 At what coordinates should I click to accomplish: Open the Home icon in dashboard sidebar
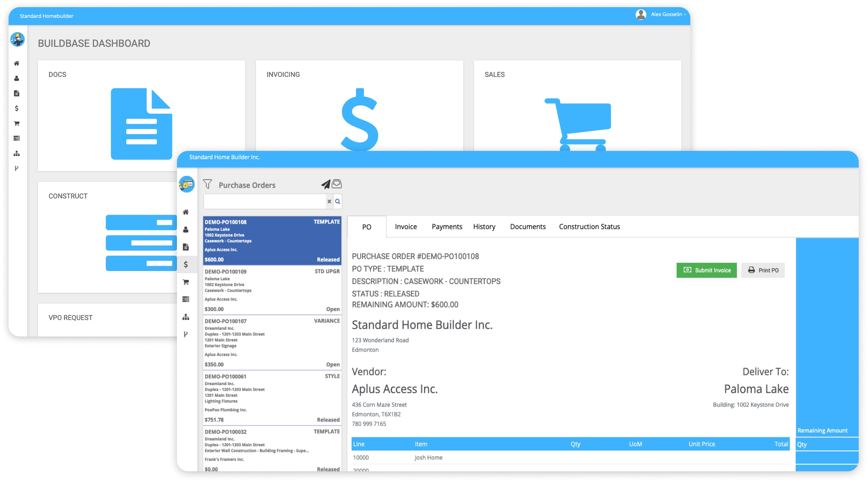[16, 63]
